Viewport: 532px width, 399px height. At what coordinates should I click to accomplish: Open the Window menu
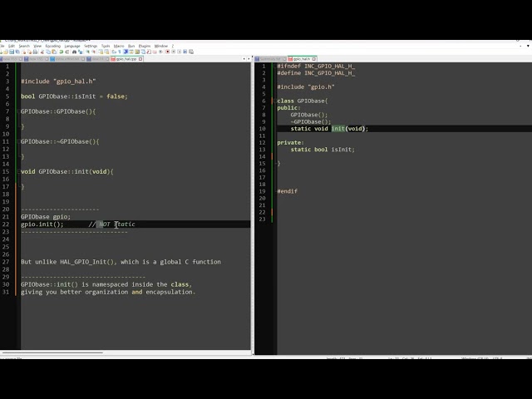[160, 46]
